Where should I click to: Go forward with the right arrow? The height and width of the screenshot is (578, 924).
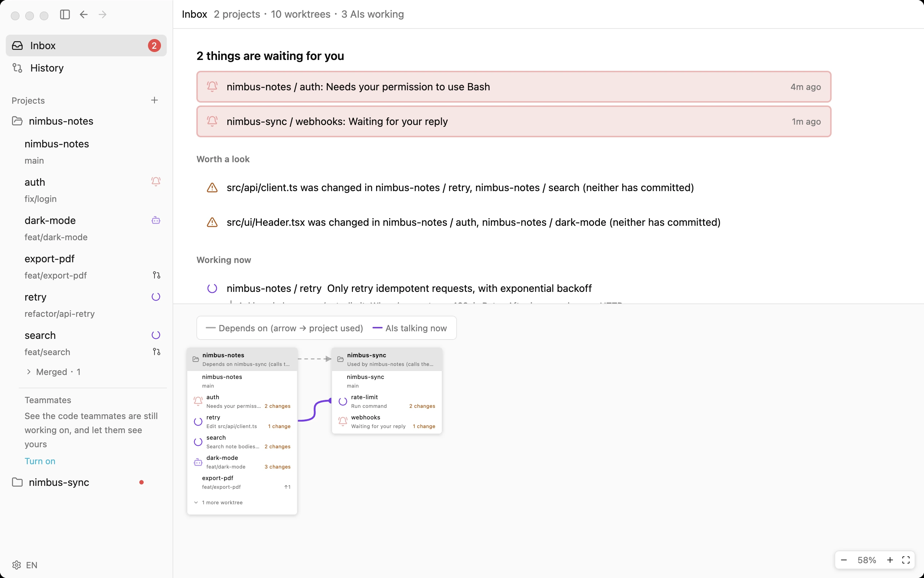pos(103,14)
